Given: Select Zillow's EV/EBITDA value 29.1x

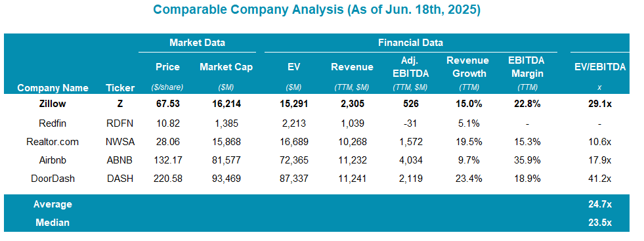Looking at the screenshot, I should click(599, 104).
